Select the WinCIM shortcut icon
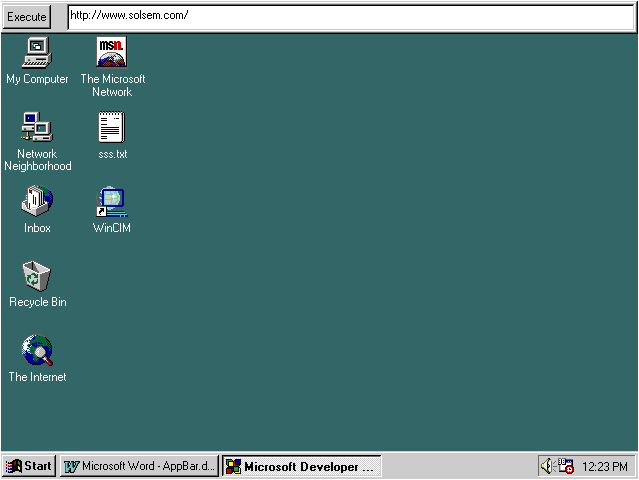The height and width of the screenshot is (480, 639). click(x=112, y=201)
